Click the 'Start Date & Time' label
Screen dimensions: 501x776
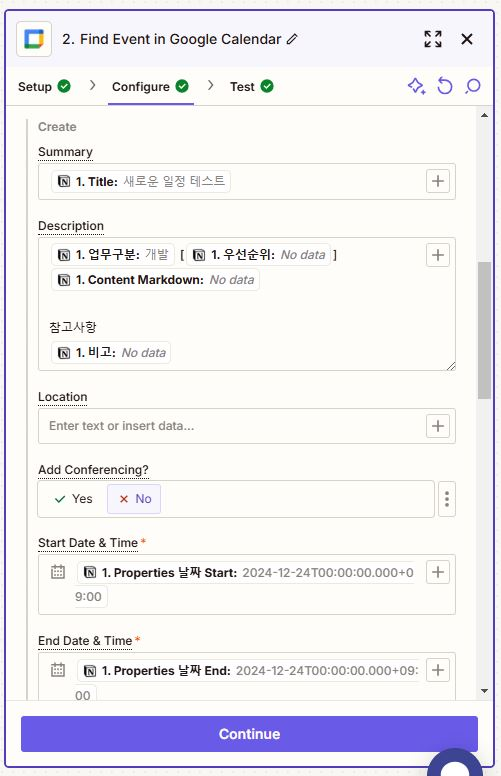(x=88, y=543)
